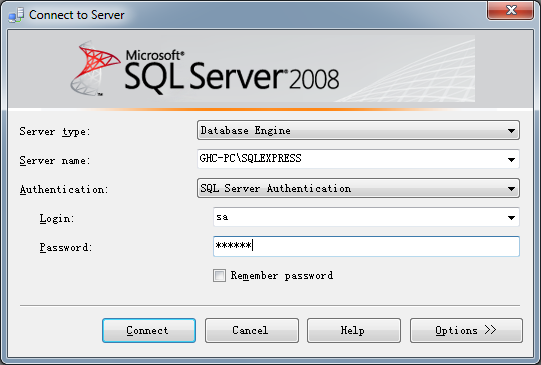Click the Authentication label
This screenshot has width=541, height=365.
(64, 189)
